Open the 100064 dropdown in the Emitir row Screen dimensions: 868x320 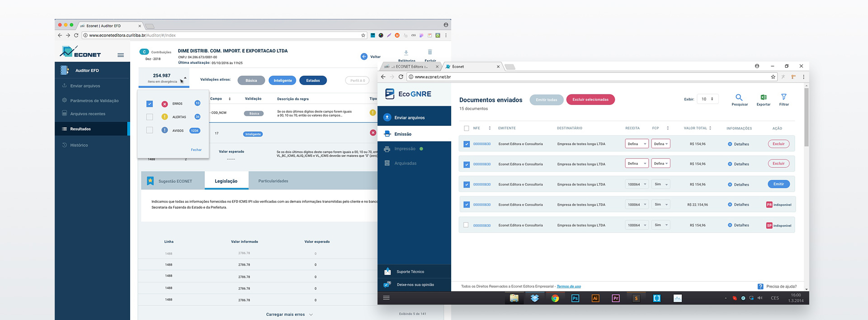tap(637, 185)
